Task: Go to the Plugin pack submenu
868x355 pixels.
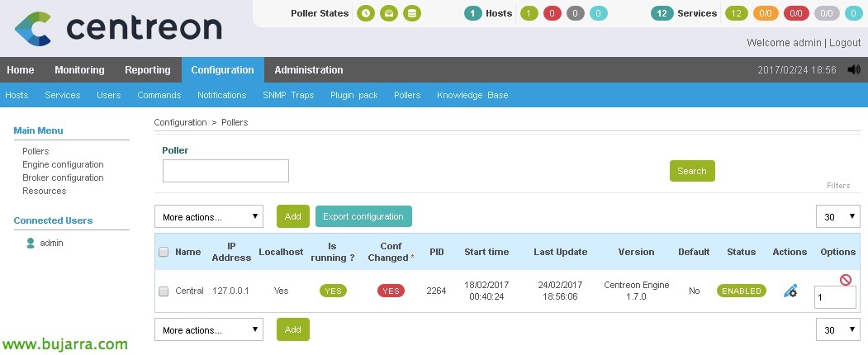Action: tap(354, 95)
